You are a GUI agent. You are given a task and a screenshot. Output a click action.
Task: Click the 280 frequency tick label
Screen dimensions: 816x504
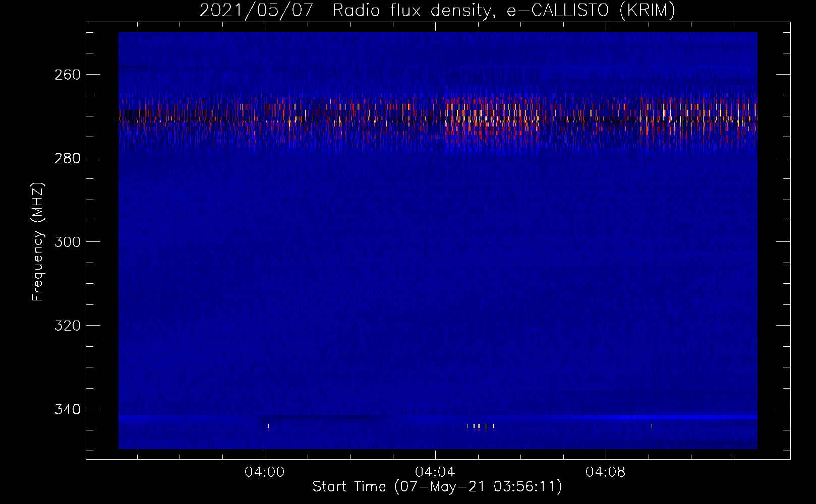point(68,158)
